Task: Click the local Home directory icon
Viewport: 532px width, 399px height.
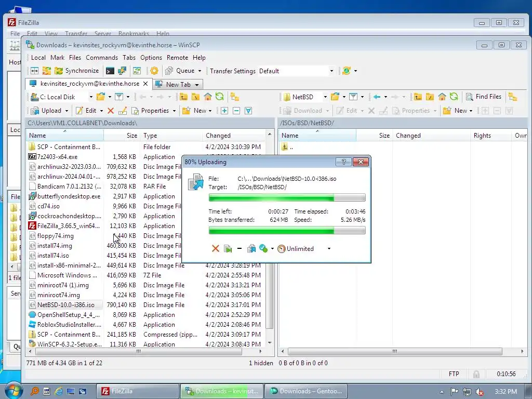Action: pyautogui.click(x=208, y=97)
